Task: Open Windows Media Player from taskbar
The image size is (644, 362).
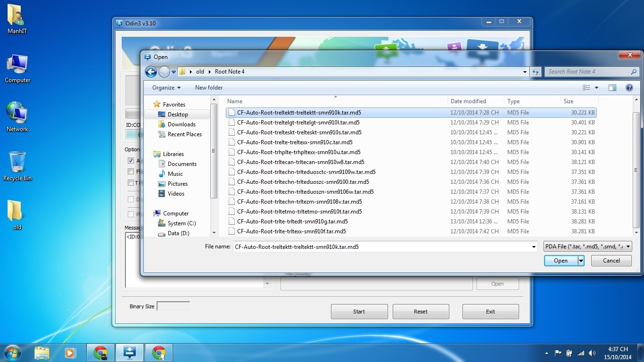Action: pyautogui.click(x=70, y=352)
